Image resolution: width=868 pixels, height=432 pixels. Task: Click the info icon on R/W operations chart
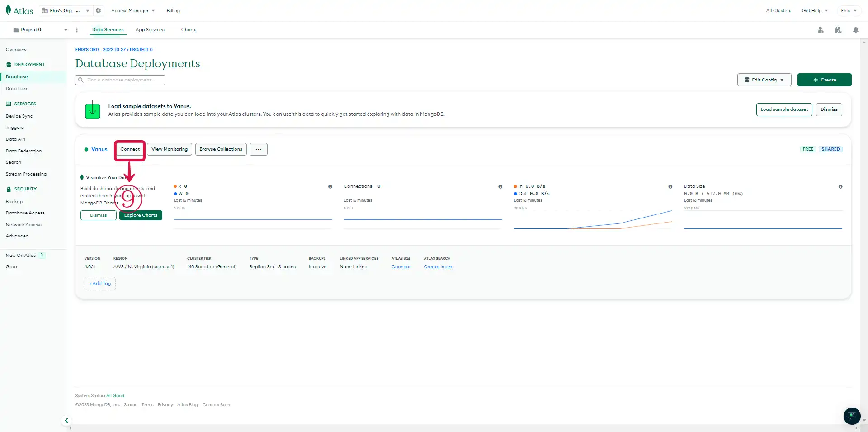[330, 186]
